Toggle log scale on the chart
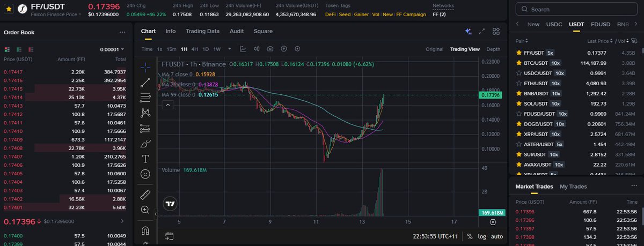This screenshot has width=644, height=246. click(x=482, y=236)
